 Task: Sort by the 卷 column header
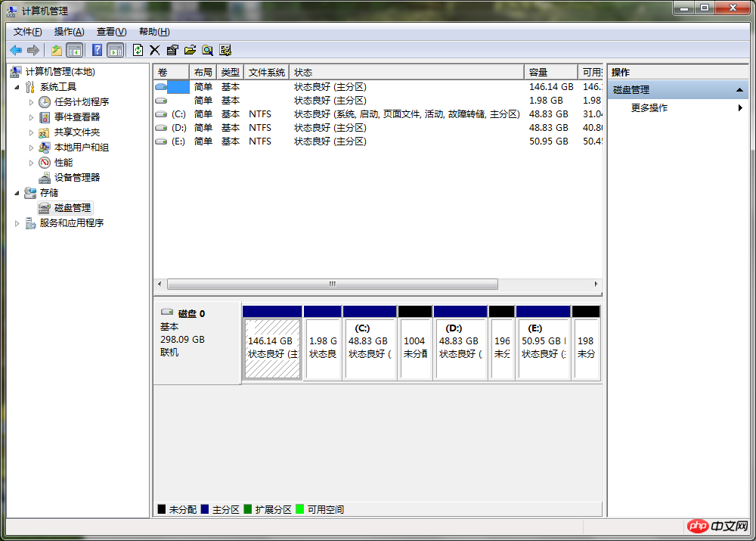click(x=171, y=73)
